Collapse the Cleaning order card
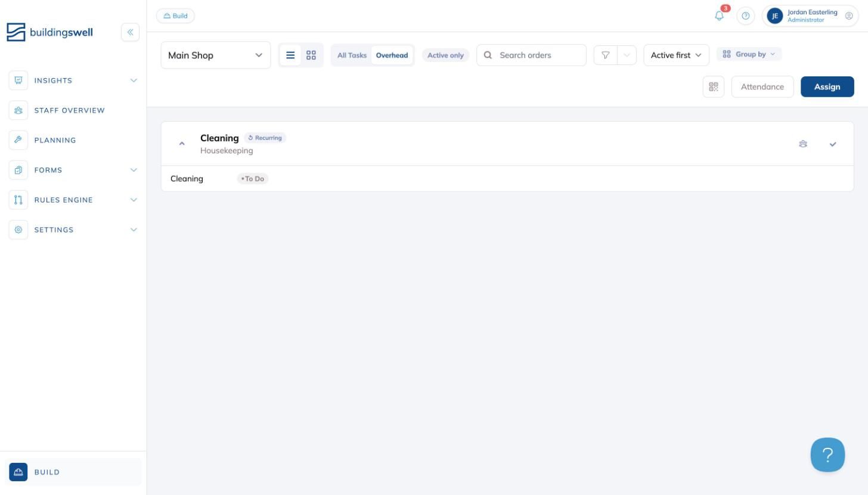 coord(182,144)
